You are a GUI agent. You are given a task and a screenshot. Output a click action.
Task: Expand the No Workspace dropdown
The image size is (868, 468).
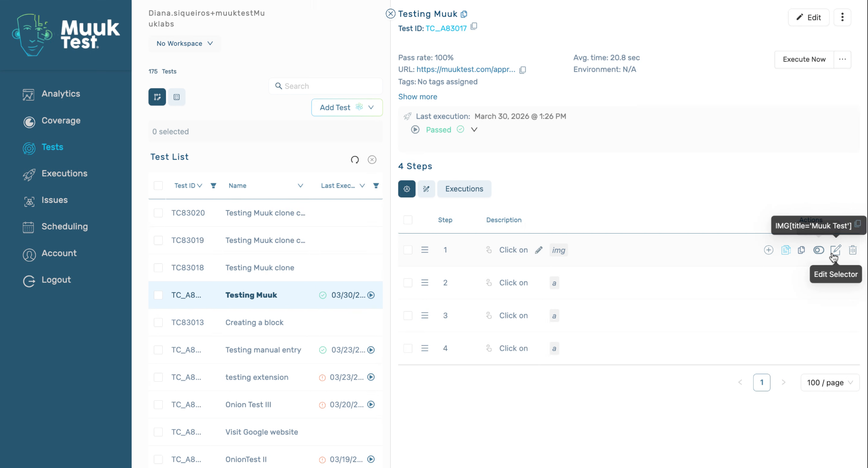[184, 43]
